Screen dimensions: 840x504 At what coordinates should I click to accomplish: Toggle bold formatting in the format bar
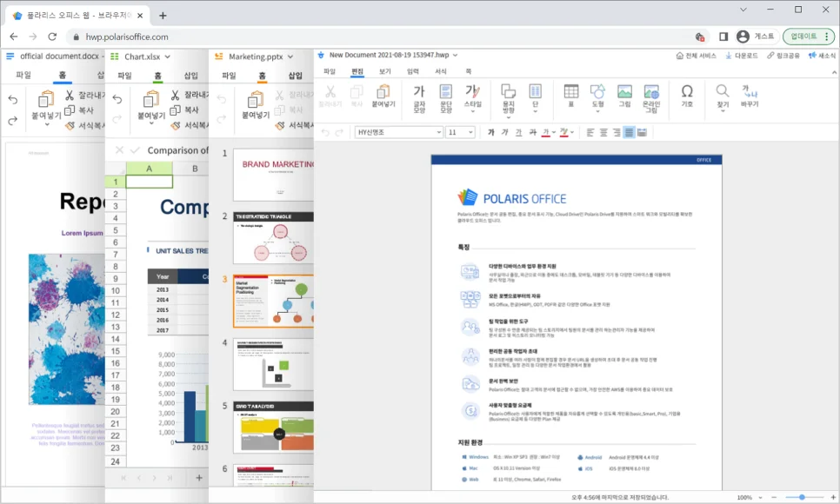490,131
